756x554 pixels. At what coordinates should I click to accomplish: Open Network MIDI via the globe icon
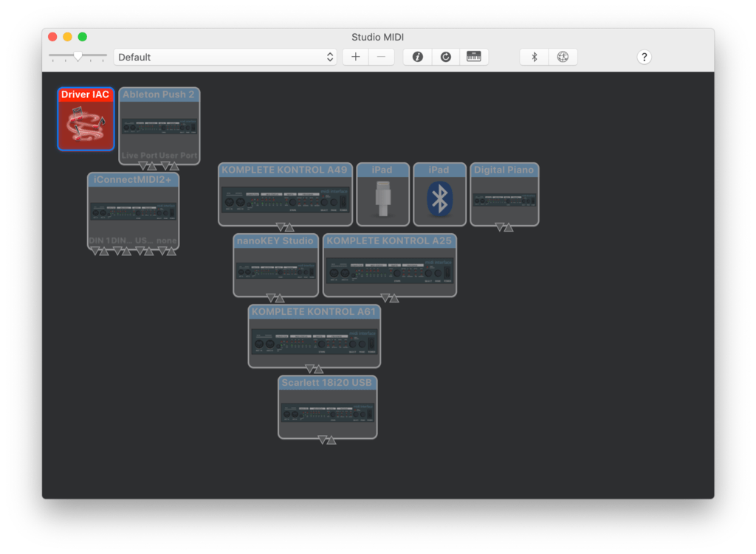(563, 57)
